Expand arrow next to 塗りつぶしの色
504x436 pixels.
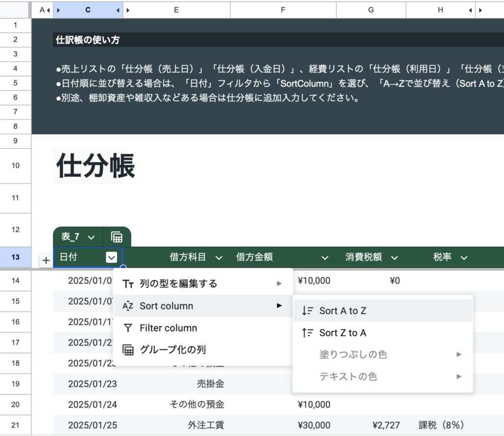click(x=459, y=354)
